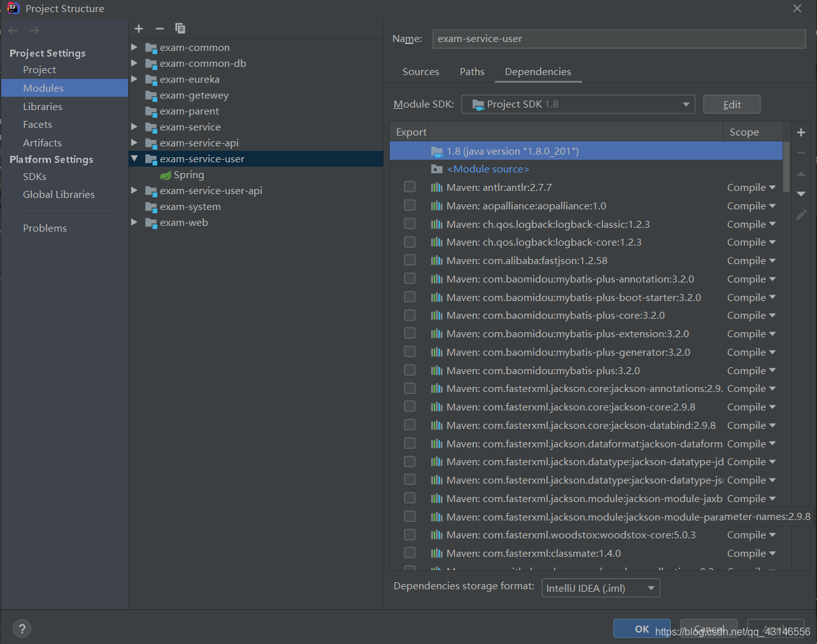The image size is (817, 644).
Task: Click the remove dependency minus icon
Action: pos(801,153)
